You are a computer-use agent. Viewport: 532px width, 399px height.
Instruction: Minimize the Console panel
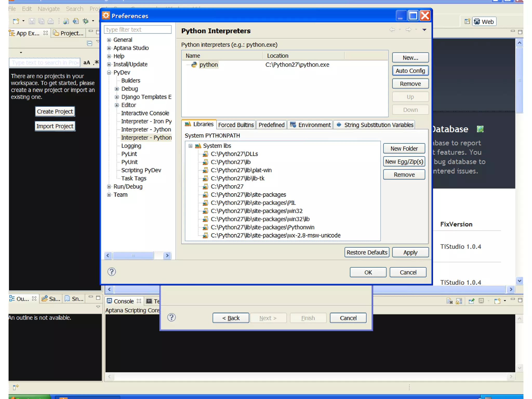[513, 300]
